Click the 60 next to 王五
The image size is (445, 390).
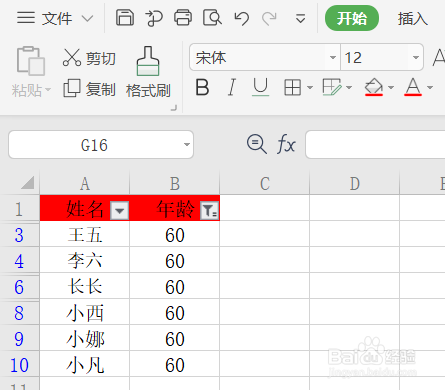point(175,235)
